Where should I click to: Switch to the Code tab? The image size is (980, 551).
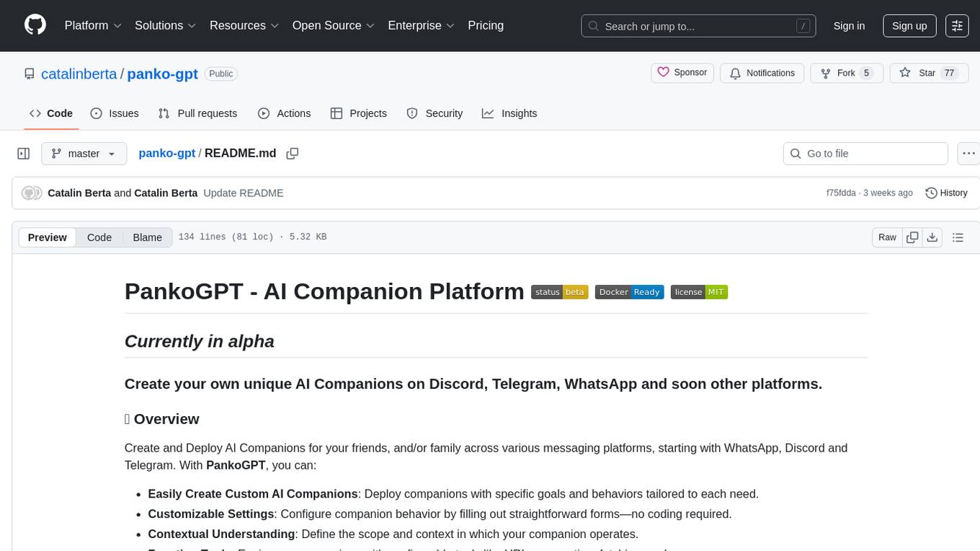pyautogui.click(x=51, y=113)
